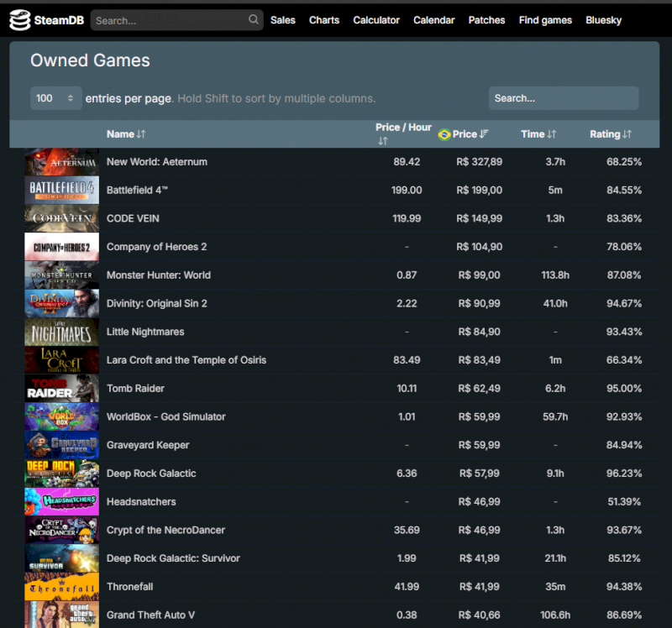Screen dimensions: 672x628
Task: Open the Bluesky link
Action: click(x=604, y=20)
